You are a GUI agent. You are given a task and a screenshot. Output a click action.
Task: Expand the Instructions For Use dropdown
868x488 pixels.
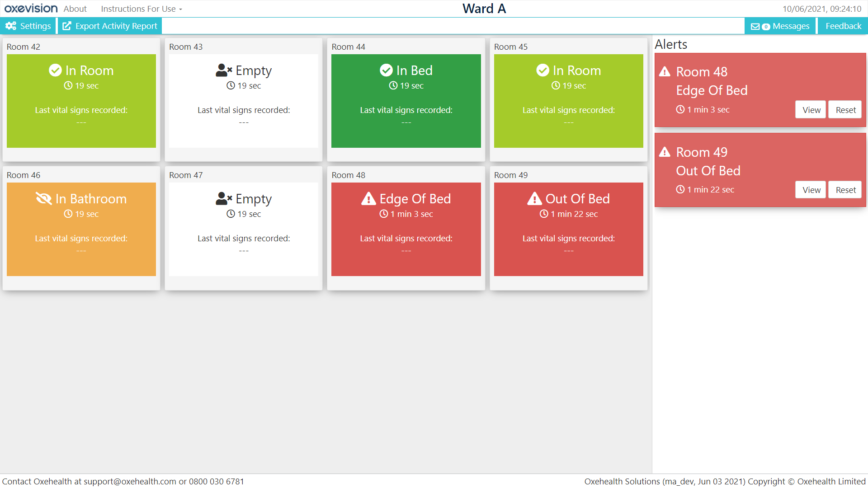(x=142, y=9)
